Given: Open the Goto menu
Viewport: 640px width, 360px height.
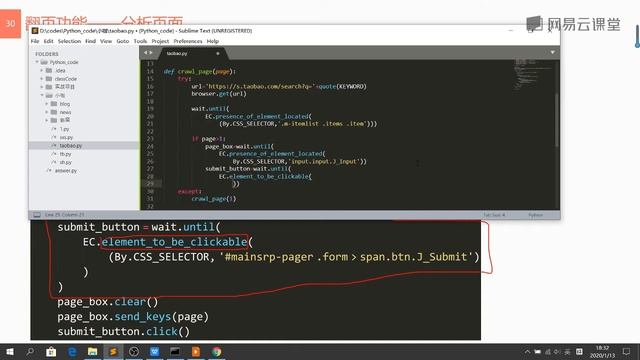Looking at the screenshot, I should [x=123, y=41].
